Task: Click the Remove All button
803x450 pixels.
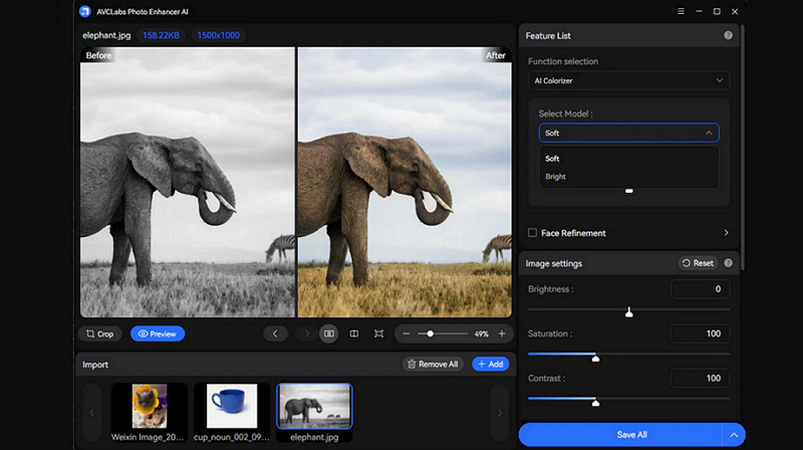Action: (x=433, y=364)
